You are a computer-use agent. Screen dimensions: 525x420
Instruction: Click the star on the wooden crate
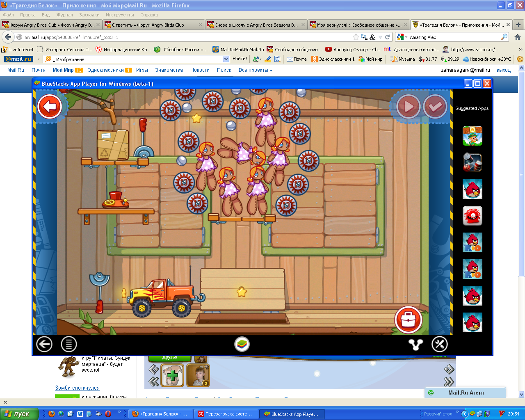pyautogui.click(x=242, y=292)
